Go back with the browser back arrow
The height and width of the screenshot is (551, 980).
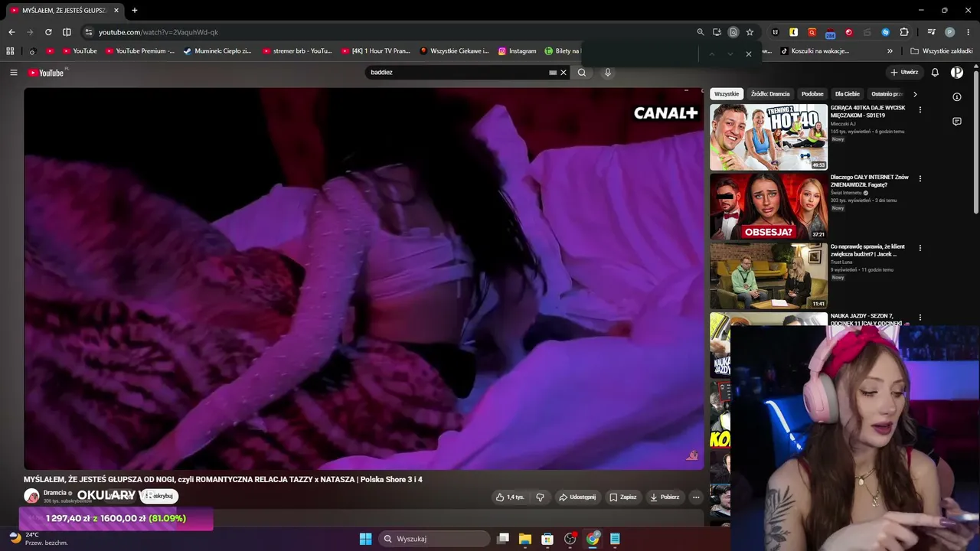pyautogui.click(x=11, y=32)
